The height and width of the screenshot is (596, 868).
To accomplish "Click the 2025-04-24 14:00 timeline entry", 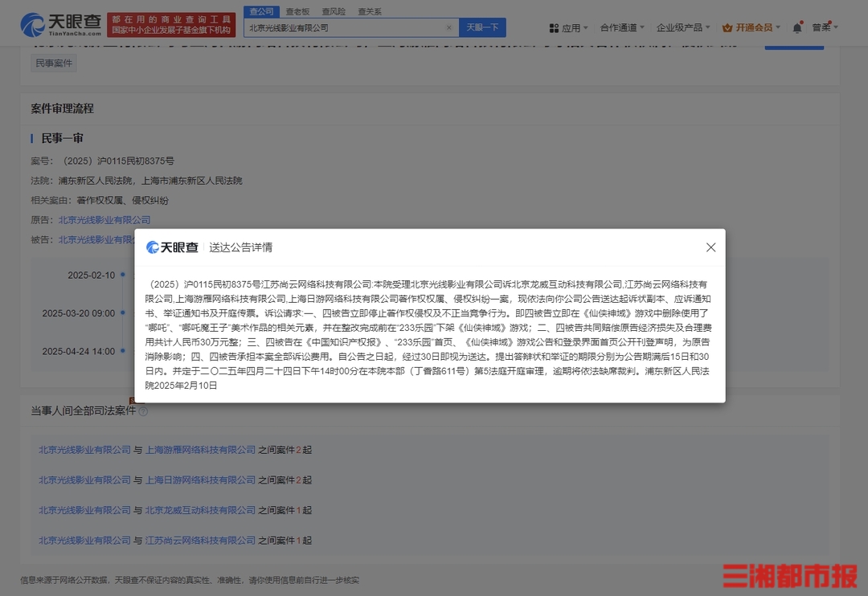I will pyautogui.click(x=79, y=351).
